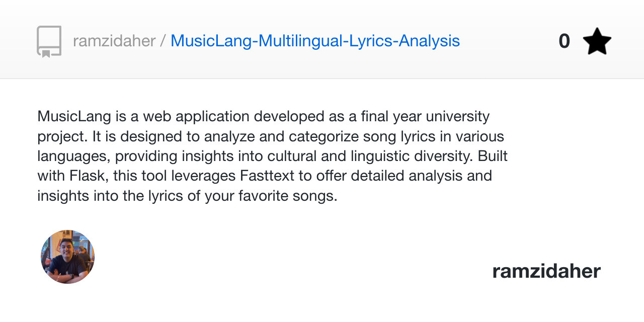The width and height of the screenshot is (644, 322).
Task: Click the black star icon
Action: click(x=597, y=41)
